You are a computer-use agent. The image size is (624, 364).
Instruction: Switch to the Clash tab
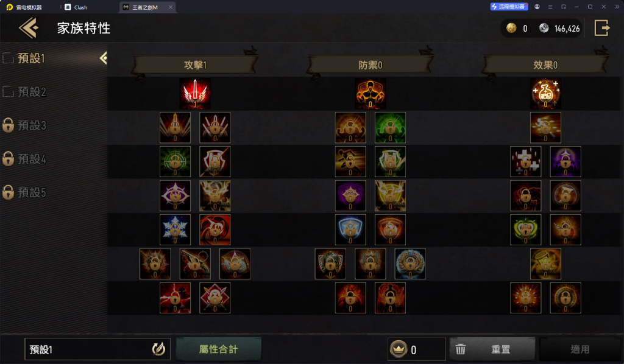pyautogui.click(x=76, y=7)
